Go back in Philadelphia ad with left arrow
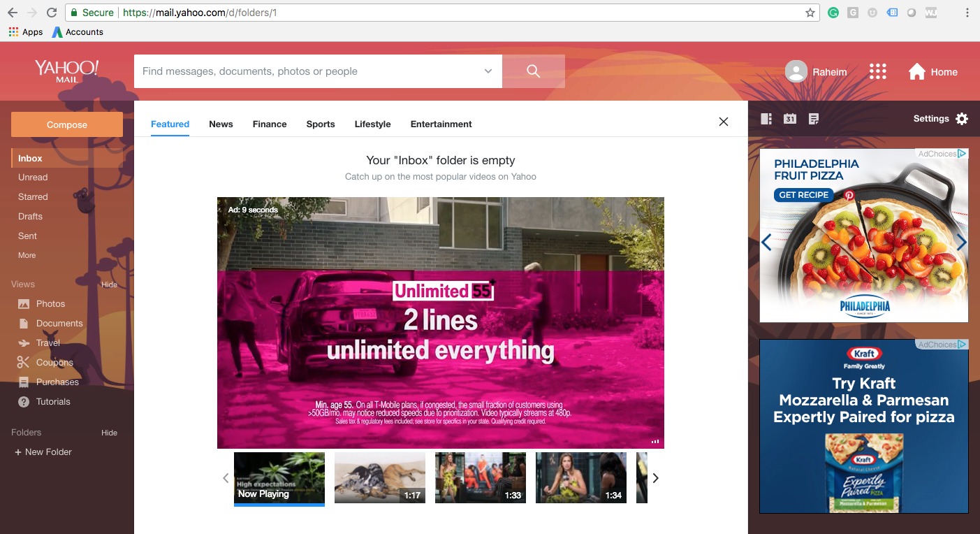This screenshot has width=980, height=534. click(766, 243)
